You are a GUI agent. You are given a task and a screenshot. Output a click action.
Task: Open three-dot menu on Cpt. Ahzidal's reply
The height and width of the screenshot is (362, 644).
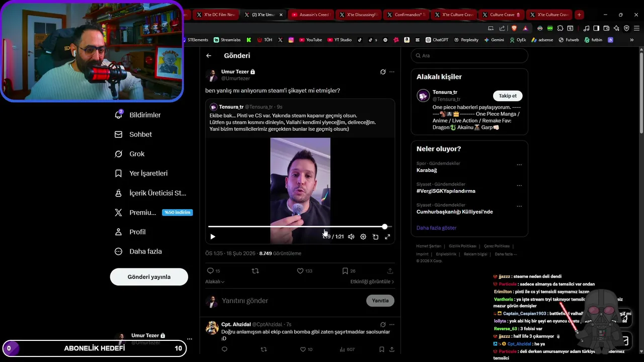pyautogui.click(x=392, y=325)
